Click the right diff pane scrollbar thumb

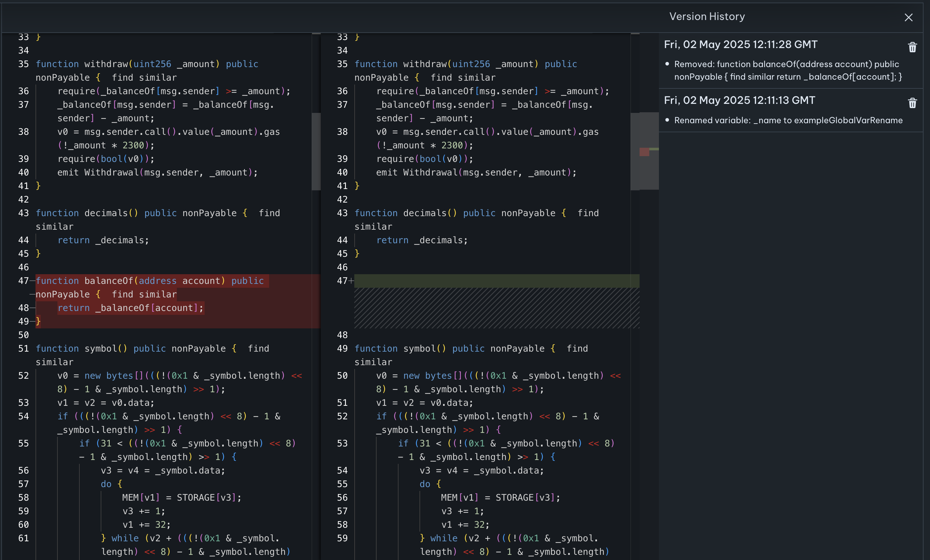(635, 151)
